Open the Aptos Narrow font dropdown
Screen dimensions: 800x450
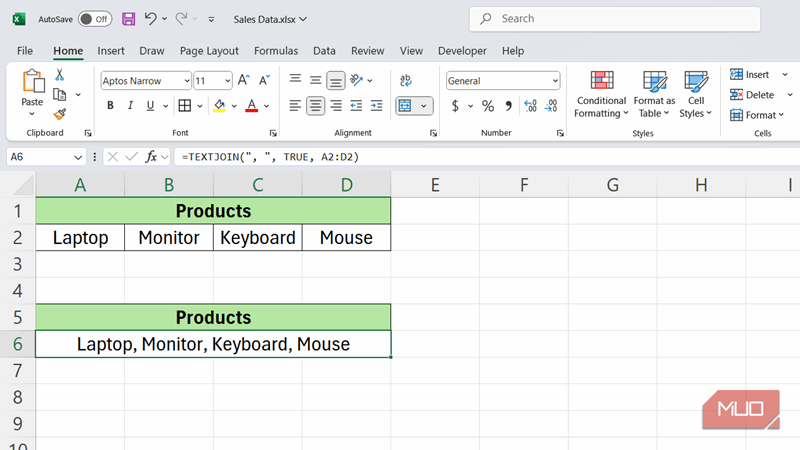coord(185,81)
